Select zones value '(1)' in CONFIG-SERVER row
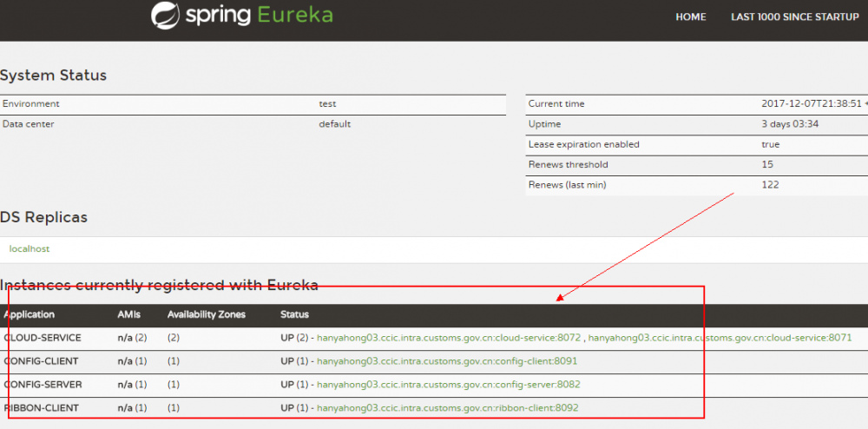 (x=174, y=384)
